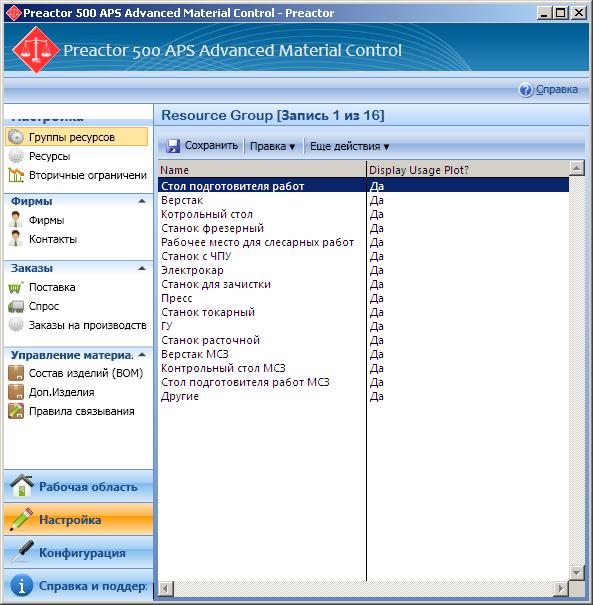
Task: Click the vertical scrollbar up arrow
Action: click(576, 168)
